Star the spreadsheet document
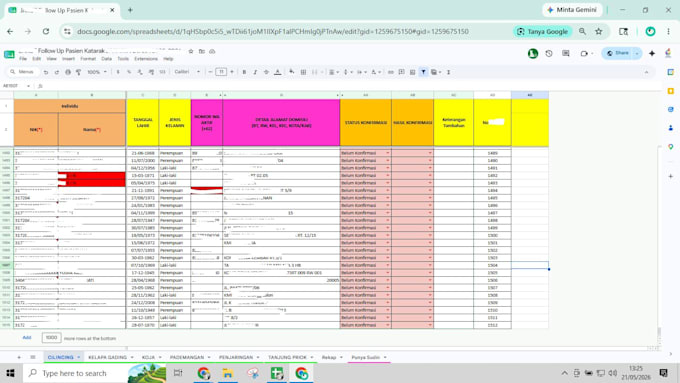 [191, 51]
